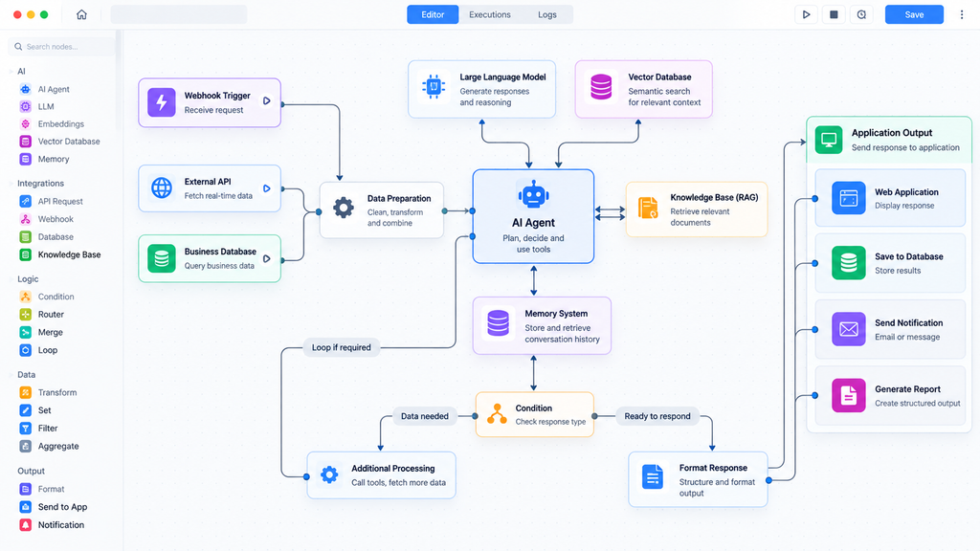The height and width of the screenshot is (551, 980).
Task: Select the Send Notification envelope card
Action: click(889, 329)
